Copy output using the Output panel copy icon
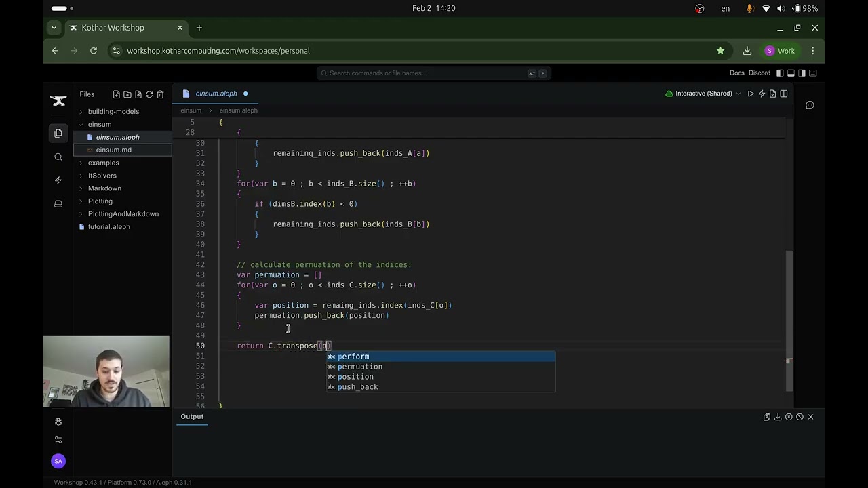 tap(767, 417)
